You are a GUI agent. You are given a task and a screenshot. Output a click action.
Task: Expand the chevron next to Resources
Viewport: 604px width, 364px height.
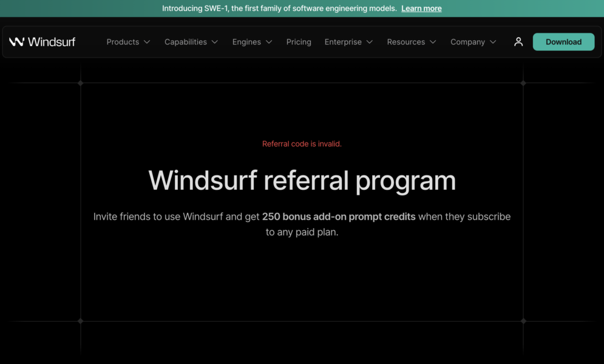coord(433,42)
